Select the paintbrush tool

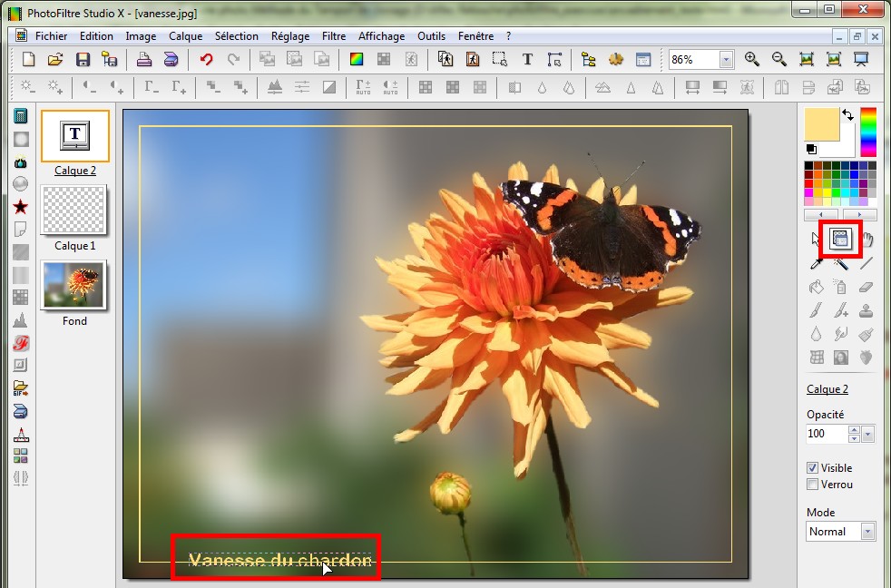(816, 310)
